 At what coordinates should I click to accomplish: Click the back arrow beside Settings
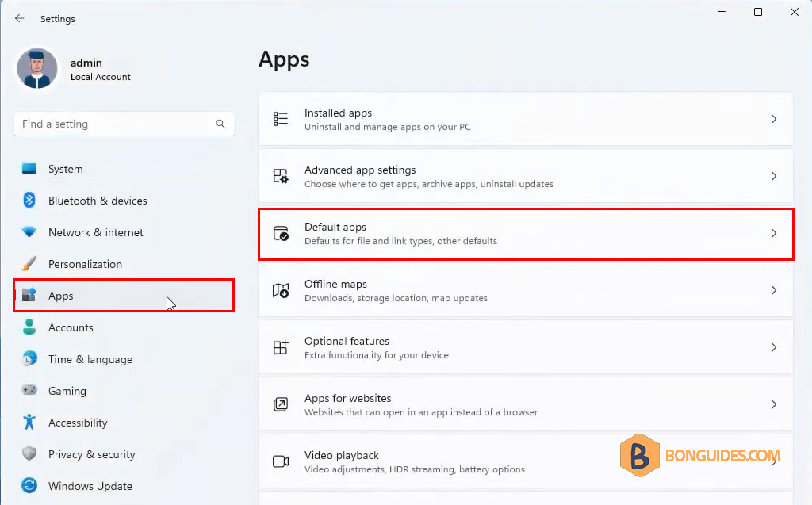[20, 19]
